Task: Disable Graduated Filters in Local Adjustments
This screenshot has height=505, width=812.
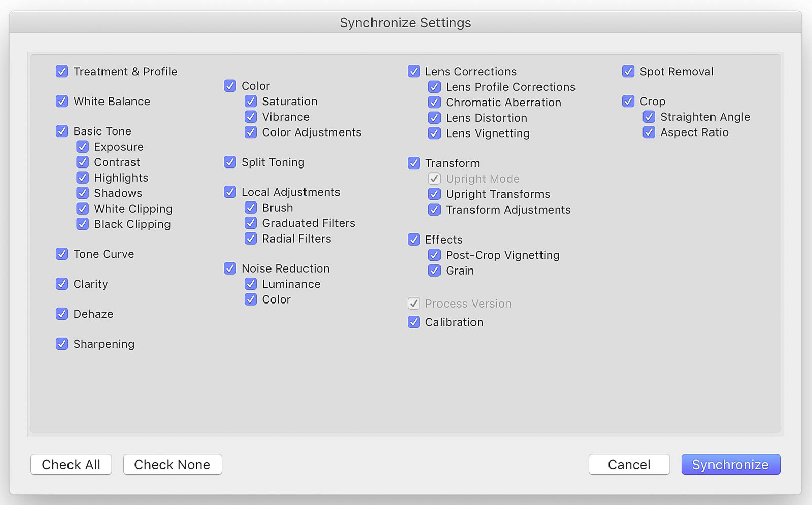Action: (251, 223)
